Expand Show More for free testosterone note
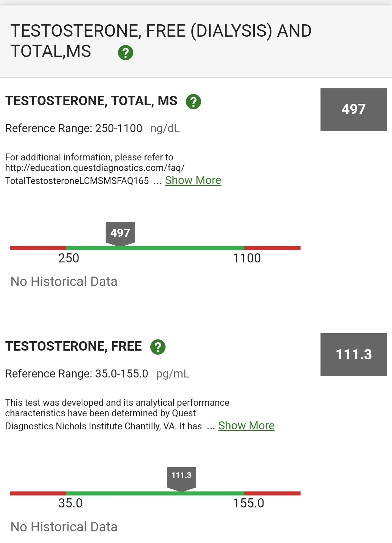392x543 pixels. tap(246, 426)
